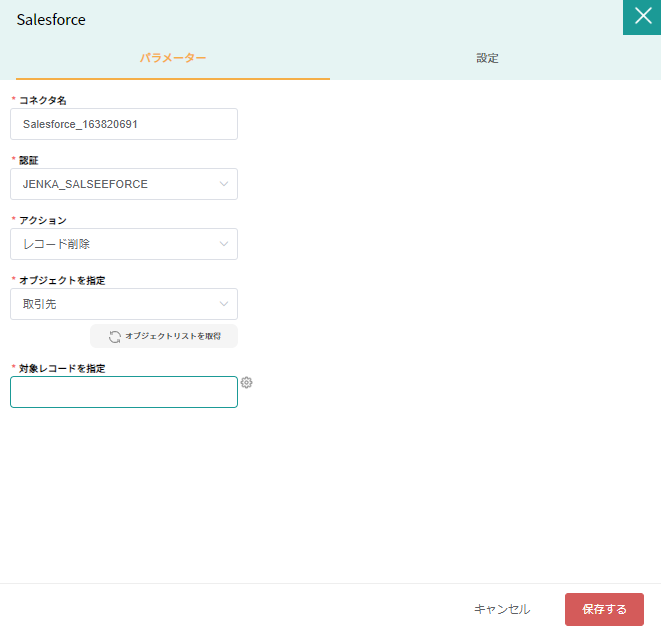661x631 pixels.
Task: Click the Salesforce dialog title
Action: pos(51,20)
